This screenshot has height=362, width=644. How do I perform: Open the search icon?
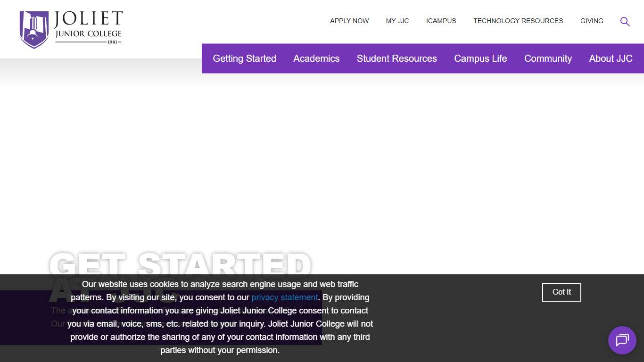click(x=625, y=21)
